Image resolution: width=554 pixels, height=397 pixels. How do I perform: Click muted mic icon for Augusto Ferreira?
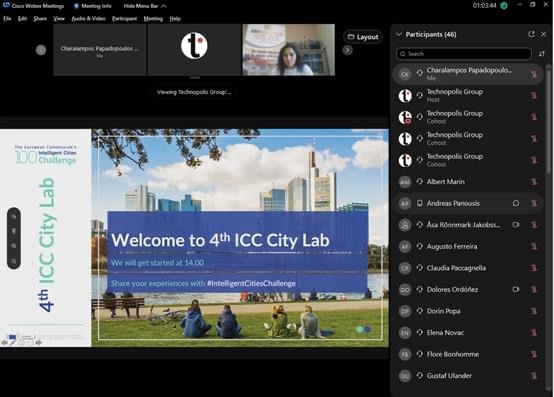click(x=534, y=246)
